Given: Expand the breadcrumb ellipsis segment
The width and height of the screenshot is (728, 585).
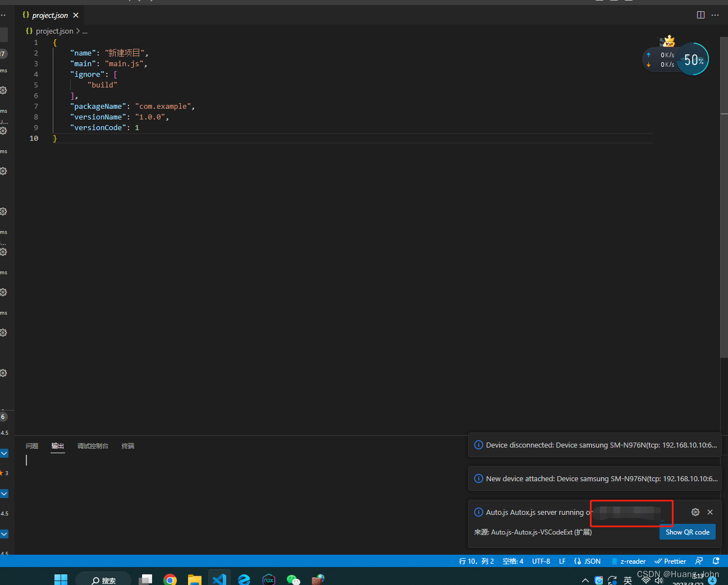Looking at the screenshot, I should click(85, 31).
